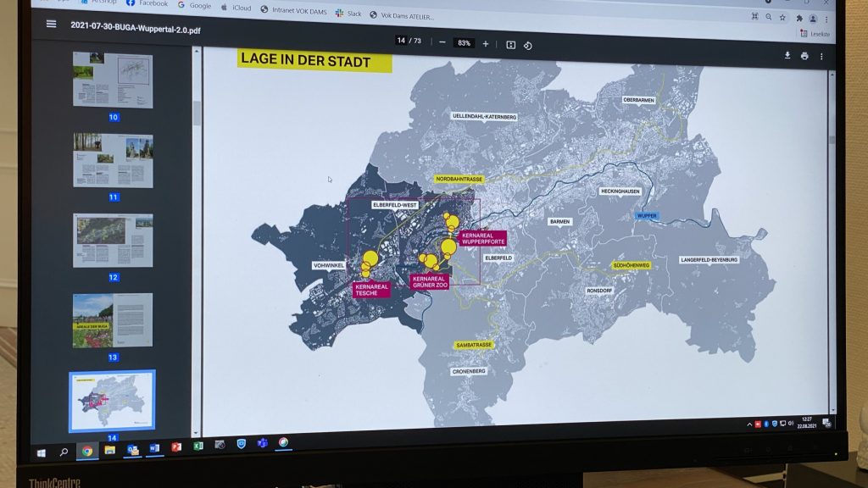Image resolution: width=868 pixels, height=488 pixels.
Task: Click the SÜDHÖHENWEG map label
Action: [631, 265]
